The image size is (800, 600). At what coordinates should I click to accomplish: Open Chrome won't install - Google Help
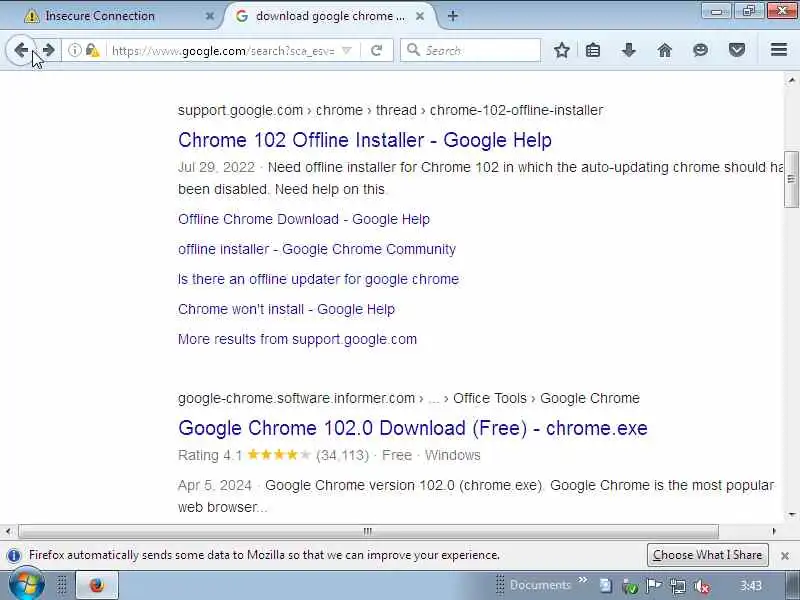coord(286,309)
